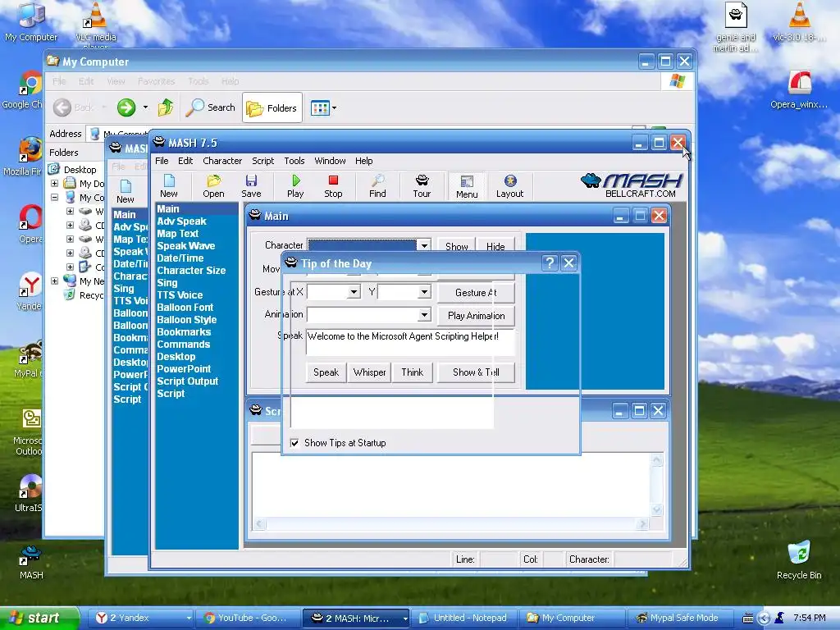840x630 pixels.
Task: Open the MASH desktop shortcut icon
Action: click(x=31, y=563)
